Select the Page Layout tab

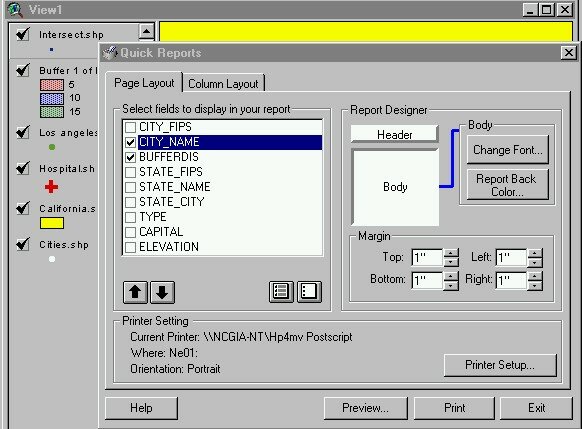pyautogui.click(x=144, y=82)
